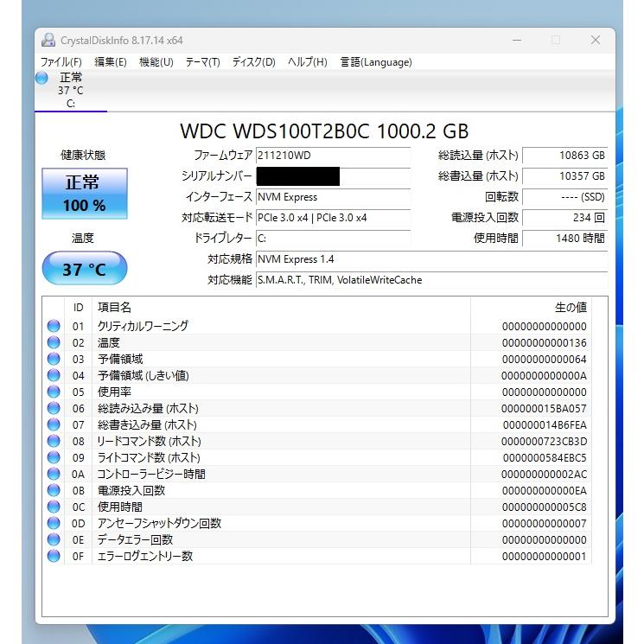Click the 項目名 column header
This screenshot has height=644, width=644.
[x=281, y=307]
